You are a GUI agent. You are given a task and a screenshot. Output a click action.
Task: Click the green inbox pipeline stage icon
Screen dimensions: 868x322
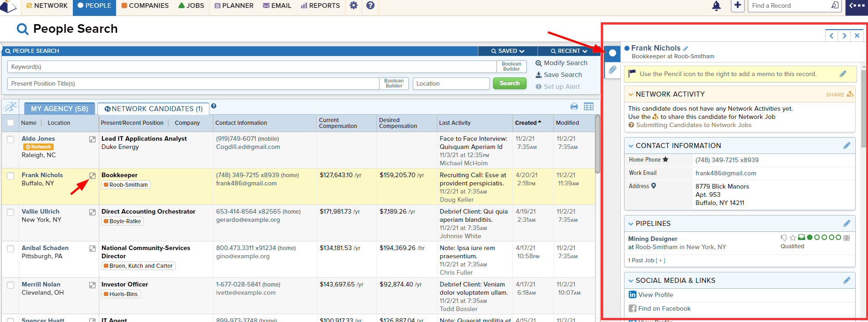(802, 237)
